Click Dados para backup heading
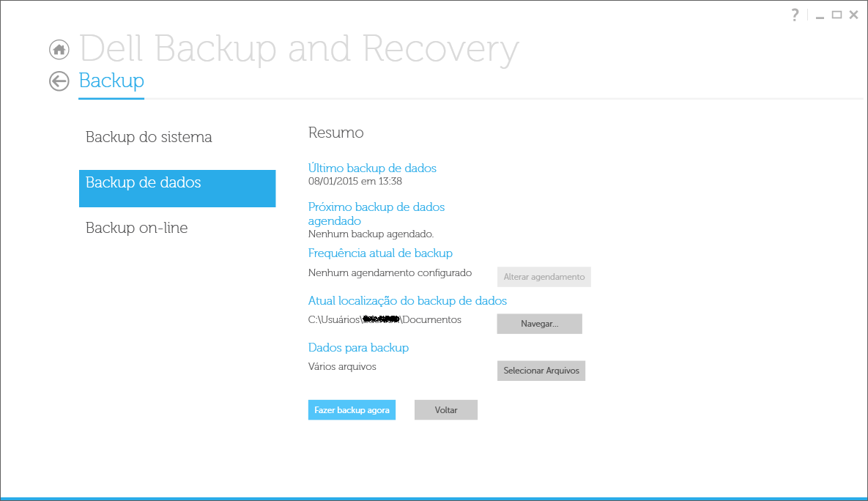This screenshot has width=868, height=501. pyautogui.click(x=358, y=348)
